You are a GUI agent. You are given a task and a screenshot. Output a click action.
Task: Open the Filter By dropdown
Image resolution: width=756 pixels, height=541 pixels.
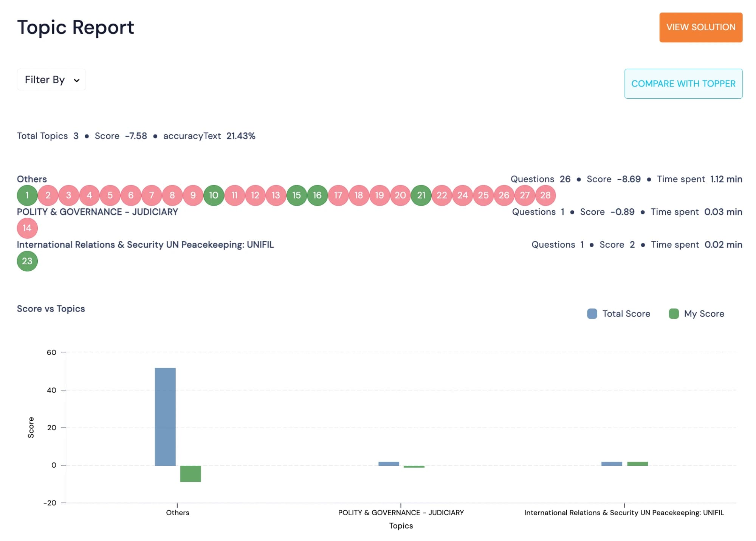pos(51,80)
